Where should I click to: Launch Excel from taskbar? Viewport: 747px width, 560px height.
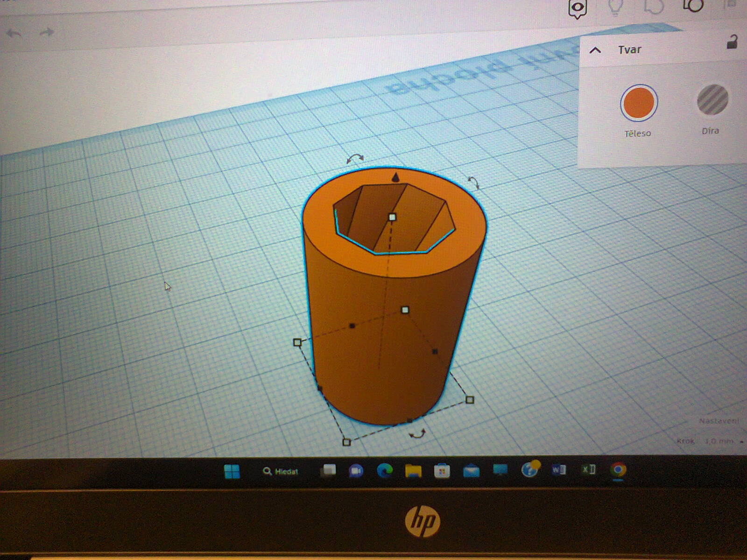(x=588, y=469)
